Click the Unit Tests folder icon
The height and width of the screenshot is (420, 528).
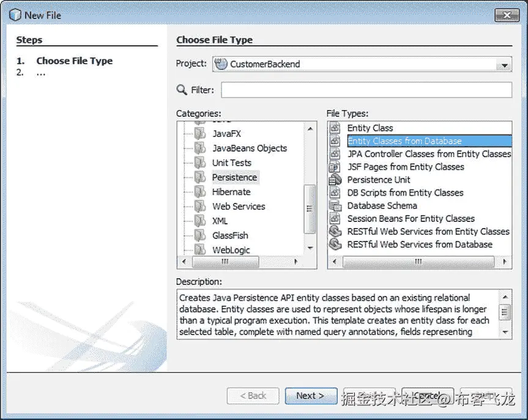tap(200, 163)
